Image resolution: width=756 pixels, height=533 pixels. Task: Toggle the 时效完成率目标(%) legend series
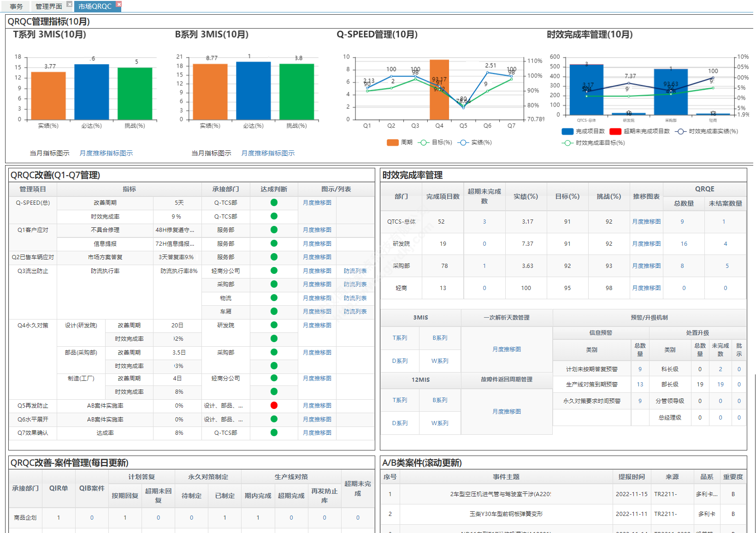594,143
